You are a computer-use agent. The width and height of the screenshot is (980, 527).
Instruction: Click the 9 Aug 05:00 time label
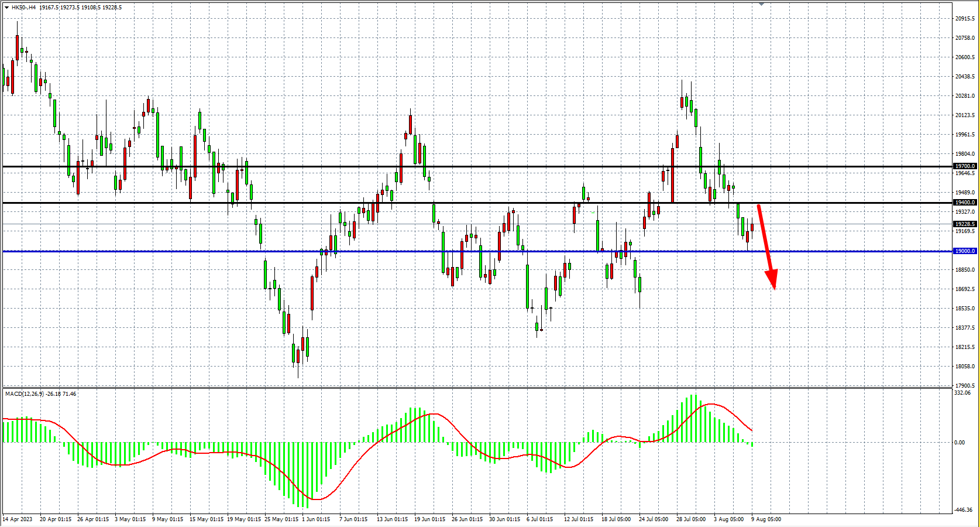click(766, 519)
